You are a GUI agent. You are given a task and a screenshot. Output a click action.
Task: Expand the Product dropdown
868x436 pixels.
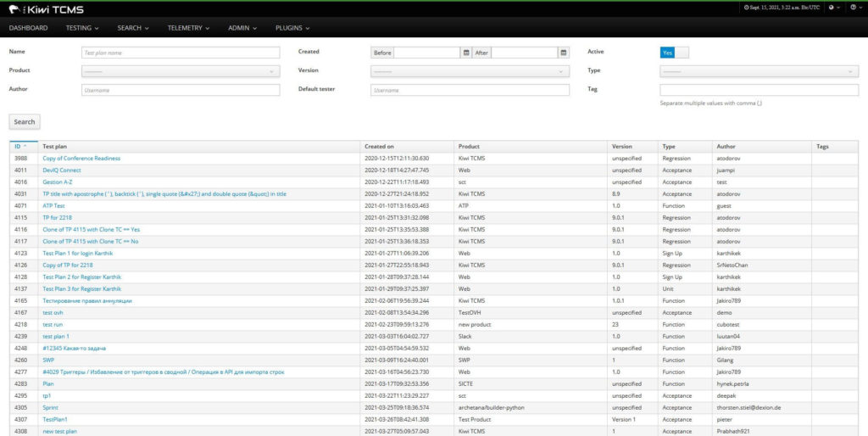click(x=181, y=71)
